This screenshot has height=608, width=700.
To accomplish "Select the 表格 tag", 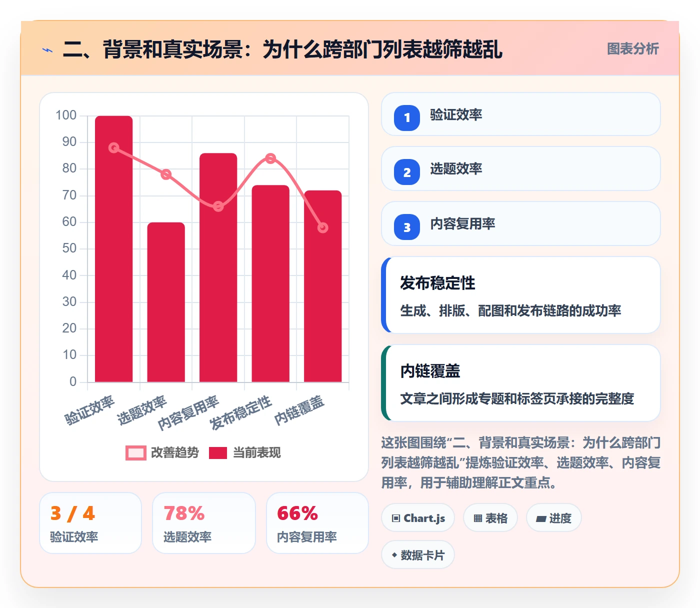I will [x=490, y=518].
